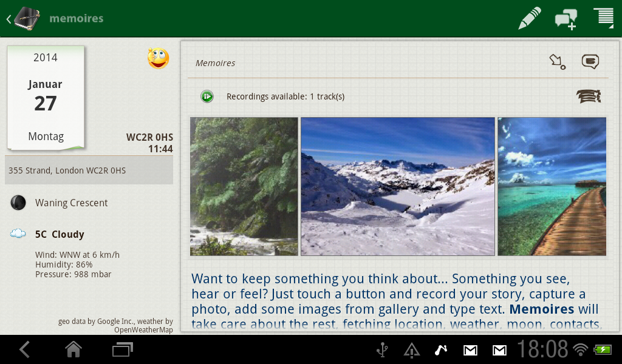
Task: Open the list menu icon in top bar
Action: coord(604,18)
